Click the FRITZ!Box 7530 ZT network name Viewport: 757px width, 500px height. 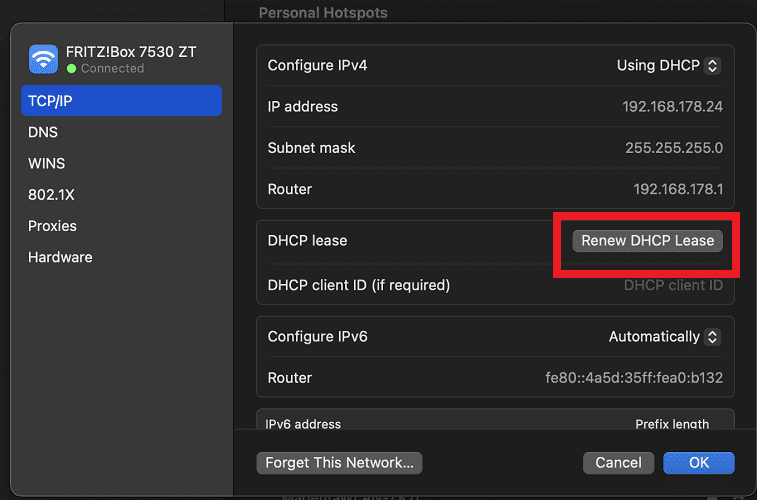pos(131,52)
